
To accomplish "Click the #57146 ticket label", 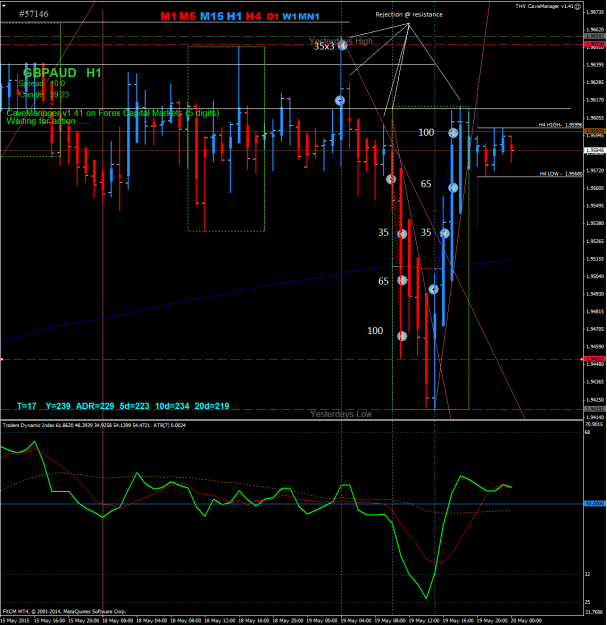I will coord(33,14).
